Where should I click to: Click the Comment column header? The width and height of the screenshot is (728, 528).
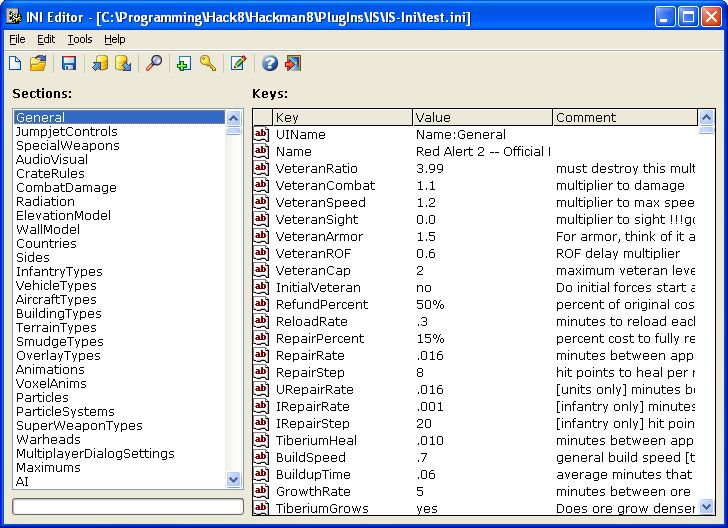pos(624,118)
